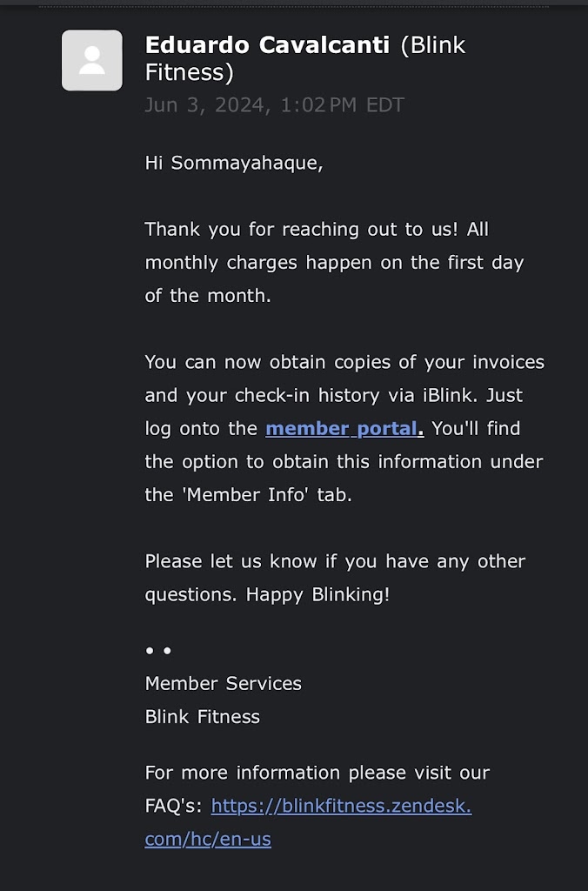The image size is (588, 891).
Task: Open the blinkfitness.zendesk.com FAQ link
Action: 341,806
